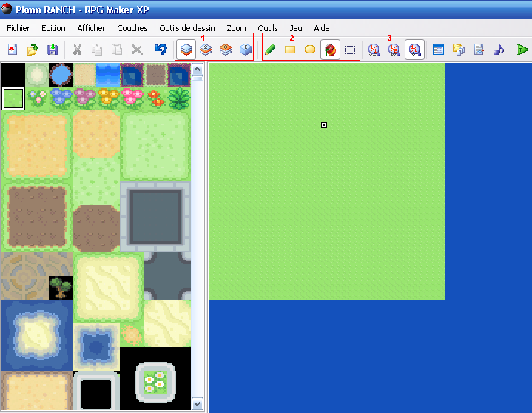This screenshot has width=532, height=413.
Task: Open the Jeu menu
Action: coord(296,28)
